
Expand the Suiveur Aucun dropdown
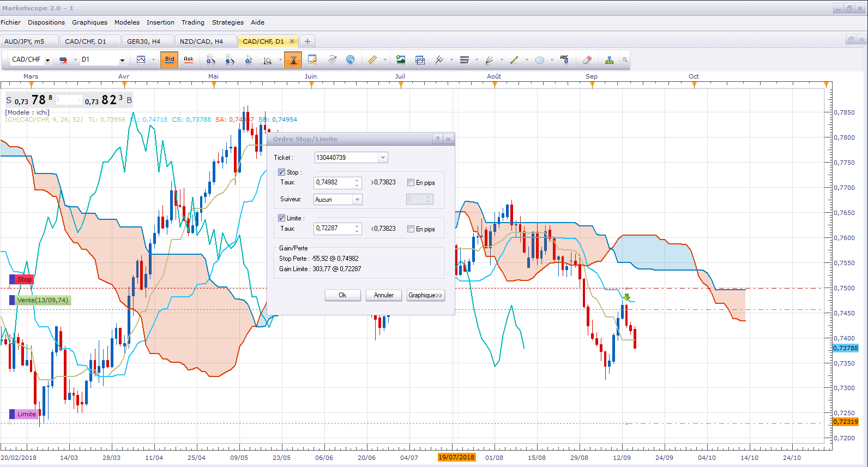(358, 200)
